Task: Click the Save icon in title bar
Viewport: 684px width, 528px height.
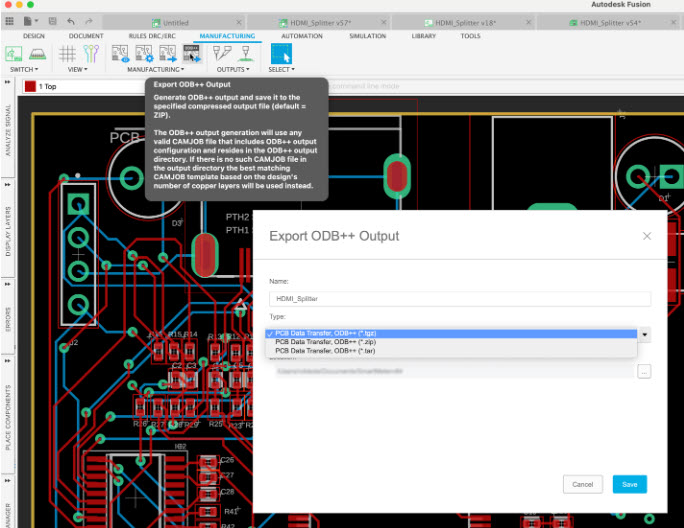Action: point(51,20)
